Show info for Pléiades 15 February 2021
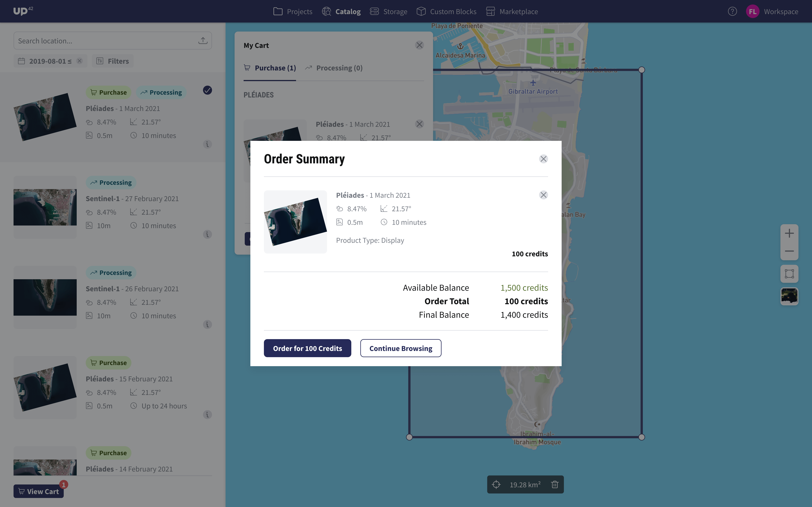The height and width of the screenshot is (507, 812). (207, 415)
